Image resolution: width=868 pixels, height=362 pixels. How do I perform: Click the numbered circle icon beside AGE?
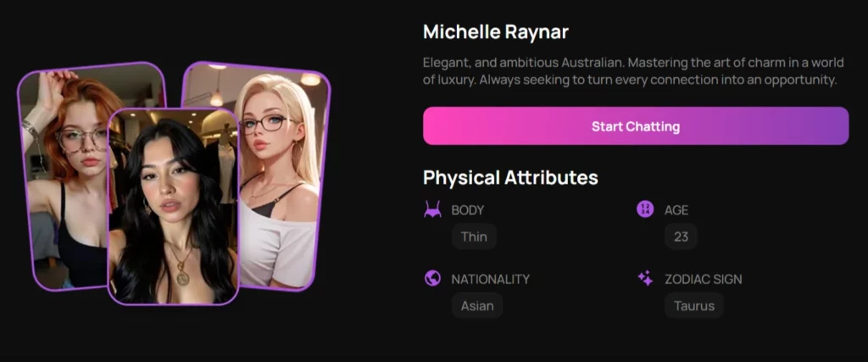pos(645,209)
